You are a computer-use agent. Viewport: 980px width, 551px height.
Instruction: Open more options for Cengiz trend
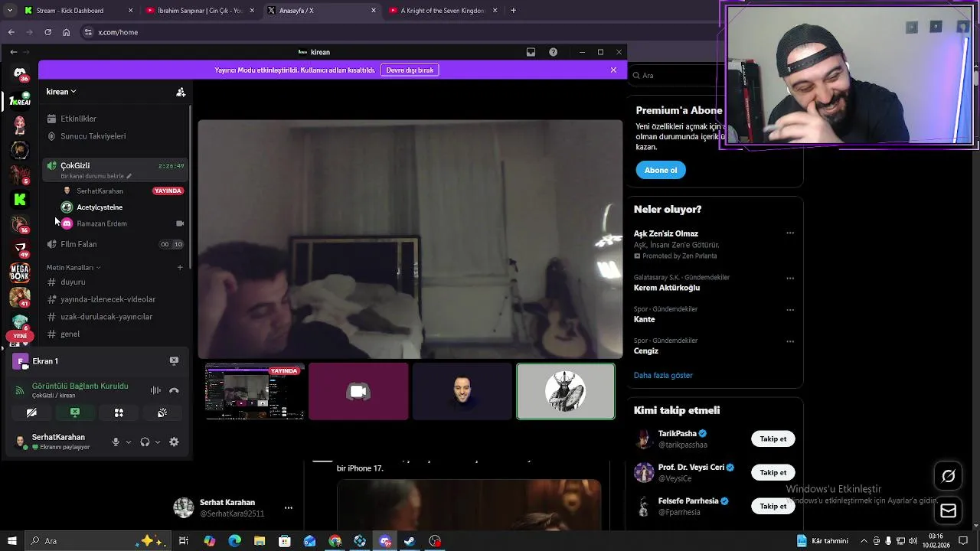(x=790, y=341)
